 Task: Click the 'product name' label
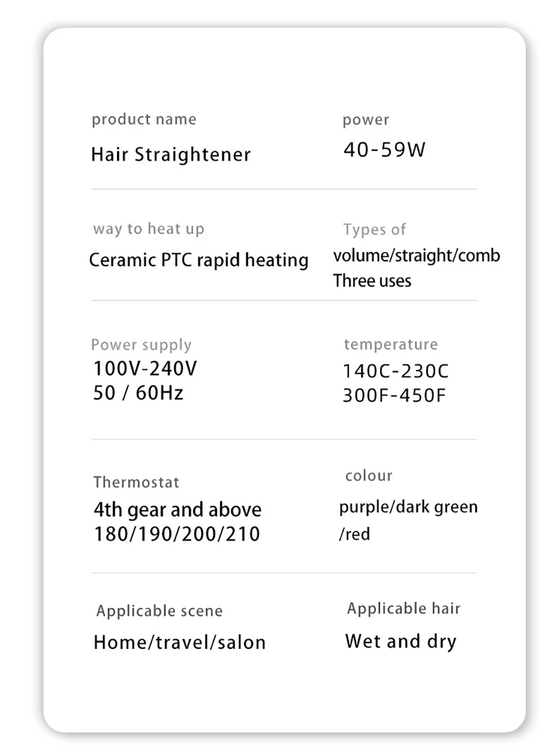pyautogui.click(x=144, y=120)
